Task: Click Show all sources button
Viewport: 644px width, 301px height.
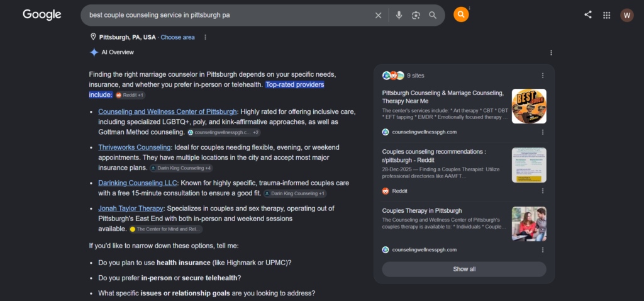Action: (464, 269)
